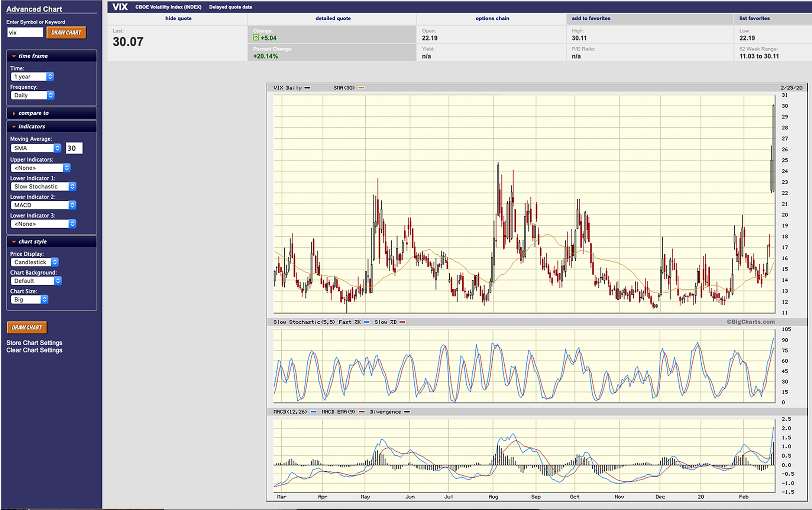This screenshot has width=812, height=510.
Task: Open Price Display Candlestick dropdown
Action: click(x=35, y=262)
